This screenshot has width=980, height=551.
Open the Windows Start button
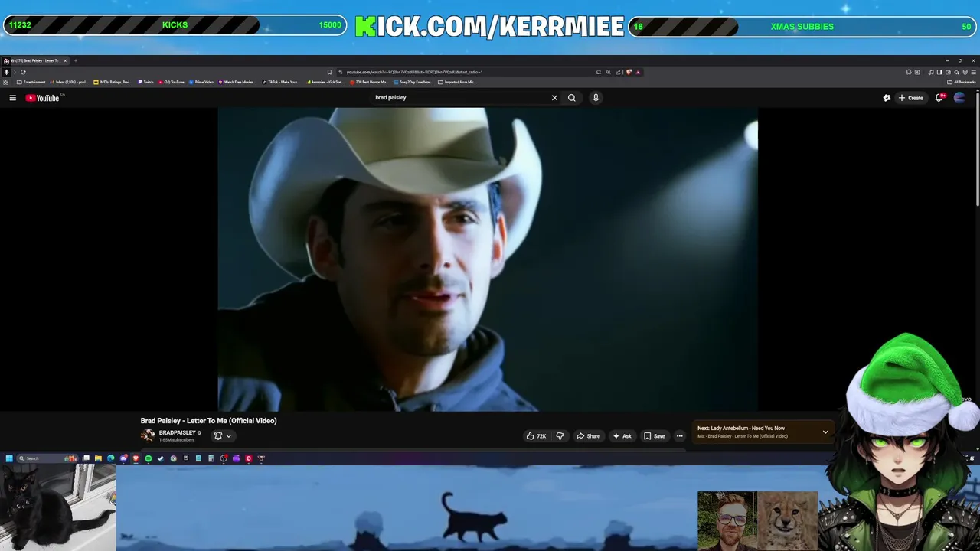point(9,458)
